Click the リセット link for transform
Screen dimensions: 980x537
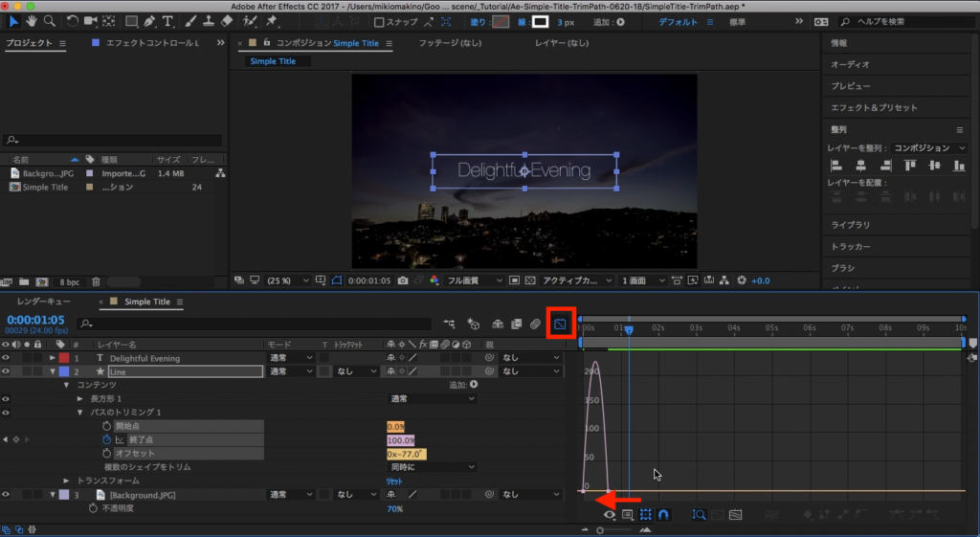coord(393,481)
